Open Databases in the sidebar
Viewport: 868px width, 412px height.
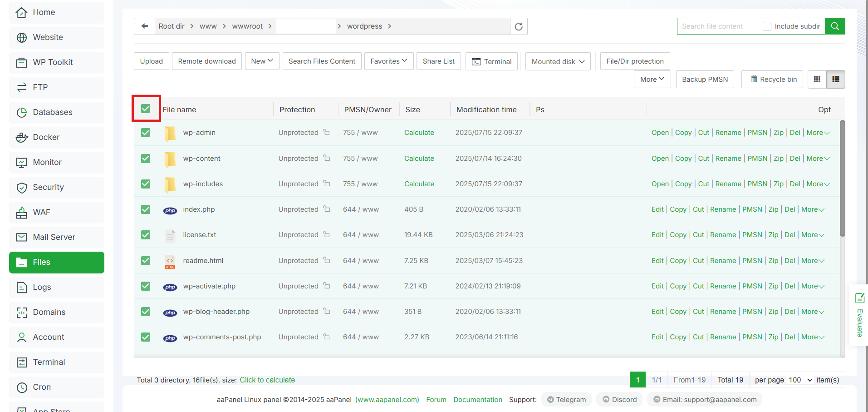(53, 112)
